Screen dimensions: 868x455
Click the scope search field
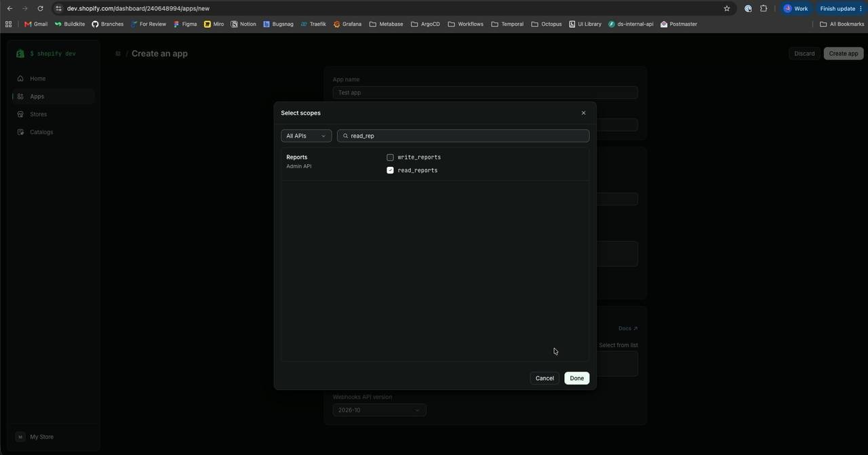tap(463, 136)
